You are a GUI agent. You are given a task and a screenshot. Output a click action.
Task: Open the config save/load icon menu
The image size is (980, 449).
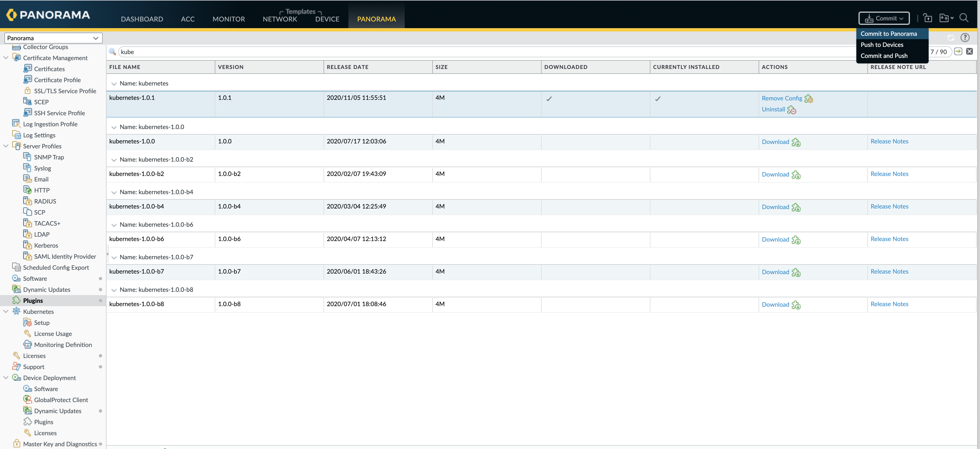click(x=946, y=18)
